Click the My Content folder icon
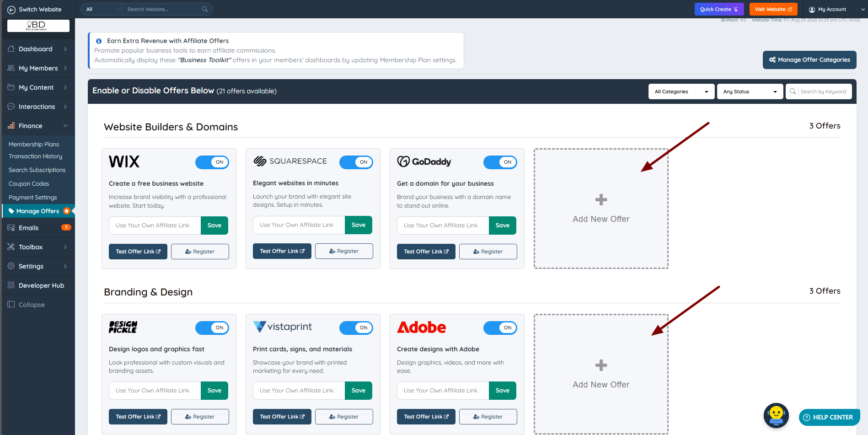Viewport: 868px width, 435px height. click(11, 87)
